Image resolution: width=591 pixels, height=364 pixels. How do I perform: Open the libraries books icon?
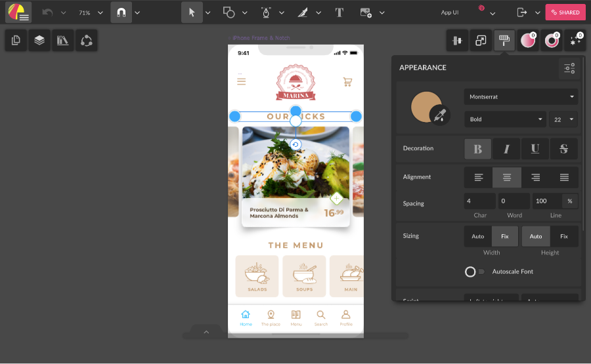pos(63,41)
